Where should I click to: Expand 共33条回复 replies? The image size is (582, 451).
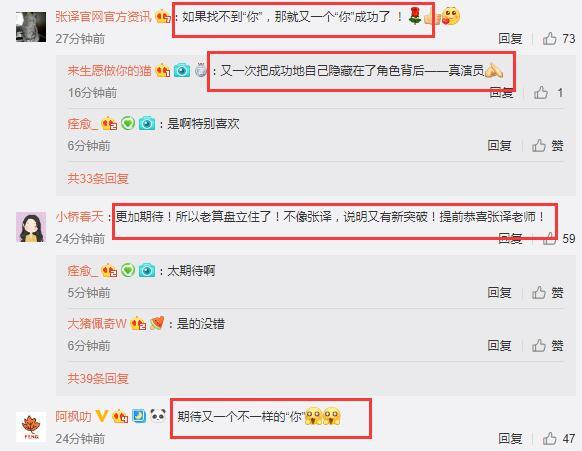point(98,179)
